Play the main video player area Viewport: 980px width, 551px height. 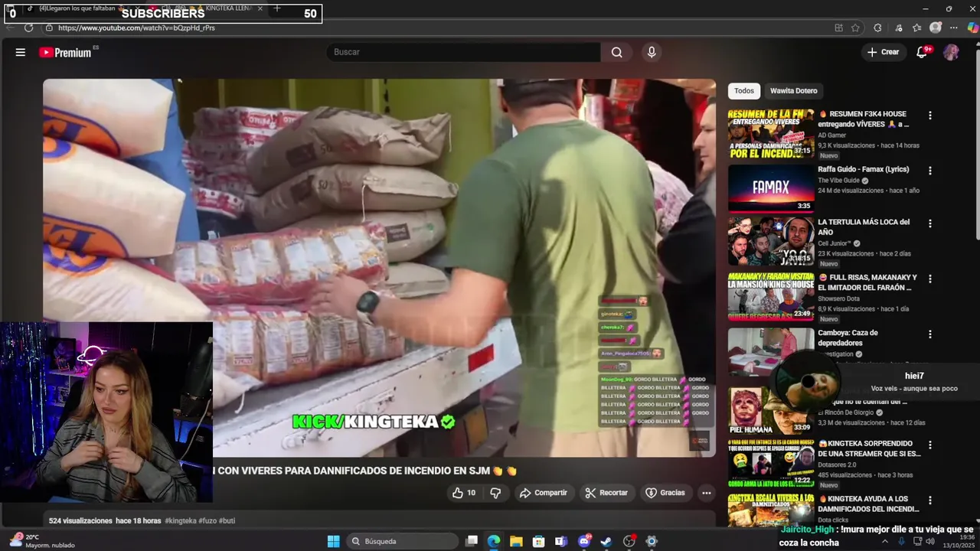(x=380, y=268)
